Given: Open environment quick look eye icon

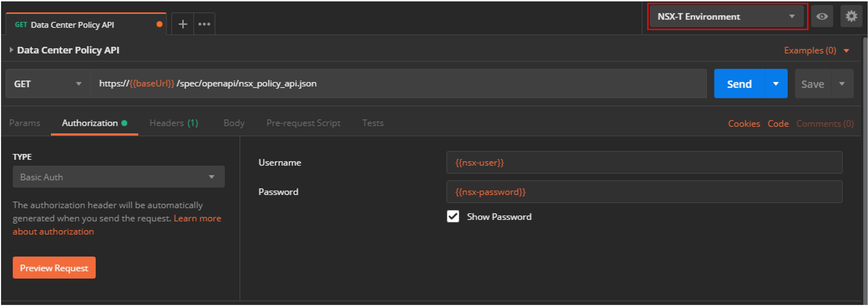Looking at the screenshot, I should (822, 16).
